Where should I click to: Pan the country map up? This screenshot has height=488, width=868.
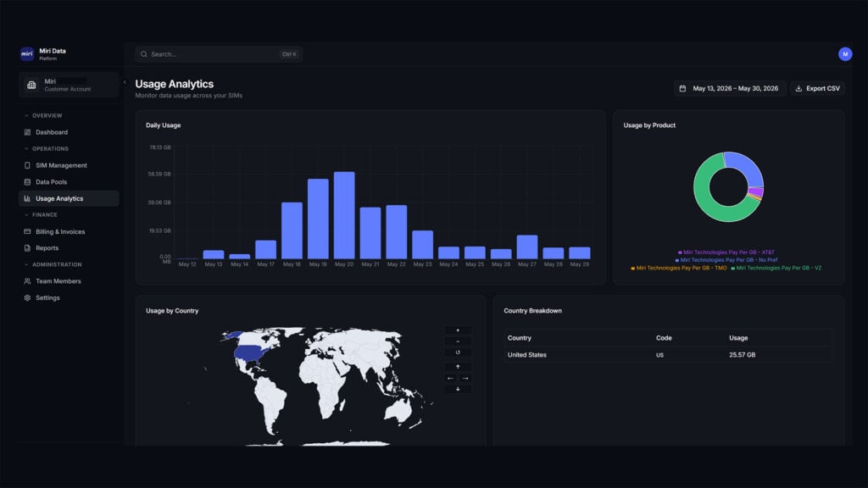point(458,367)
